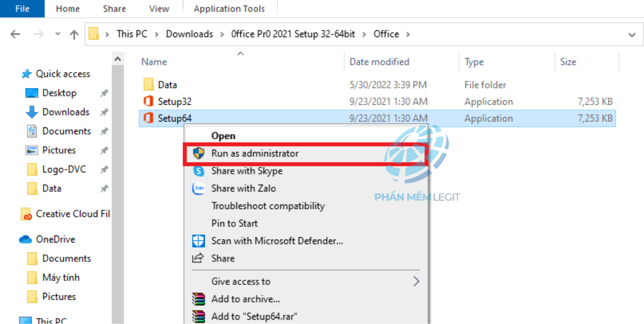Click the WinRAR icon beside Add to archive
This screenshot has height=324, width=644.
[198, 299]
